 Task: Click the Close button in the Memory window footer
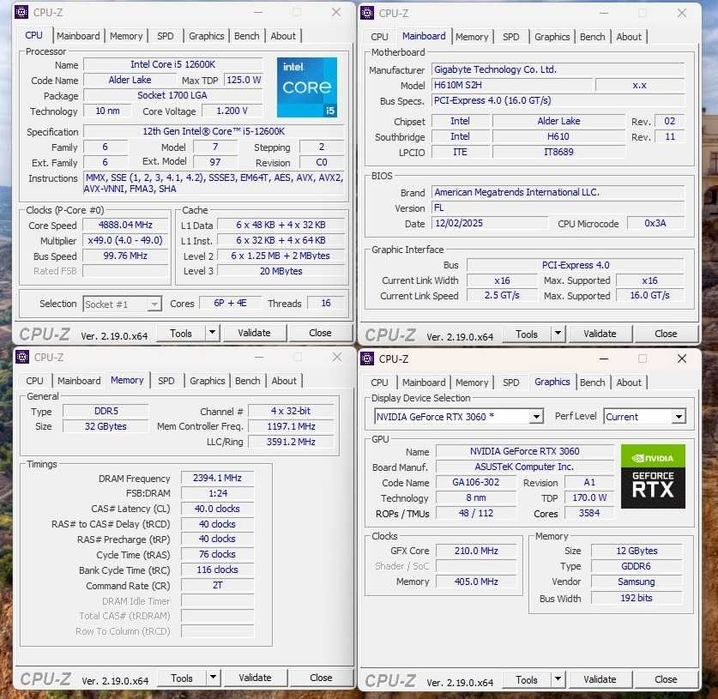[x=321, y=677]
